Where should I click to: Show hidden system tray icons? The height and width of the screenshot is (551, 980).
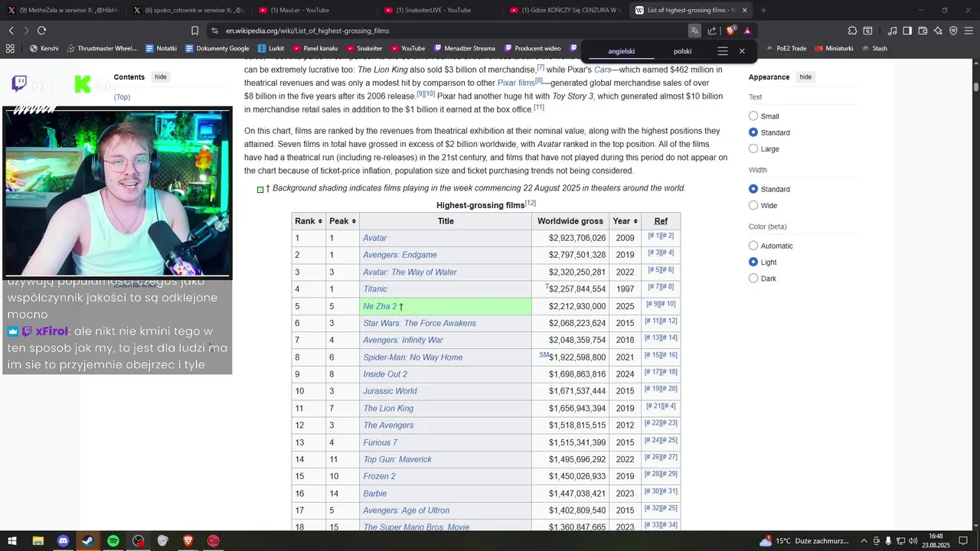click(x=864, y=541)
